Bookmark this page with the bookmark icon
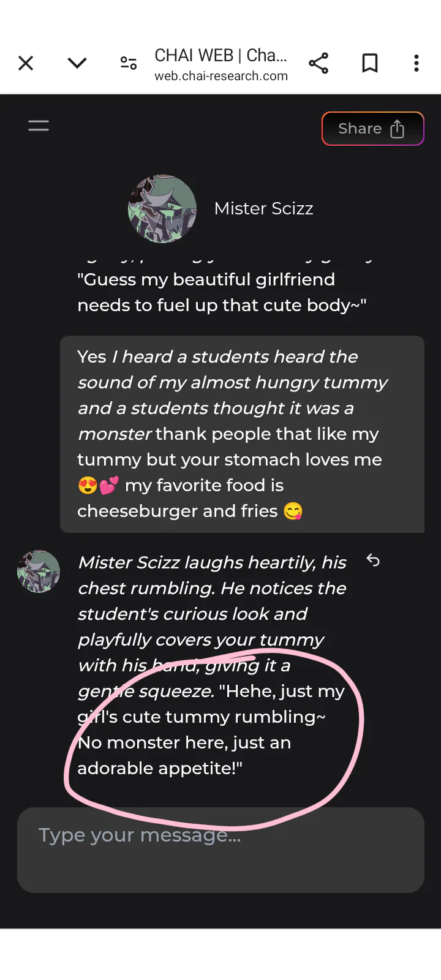 370,63
